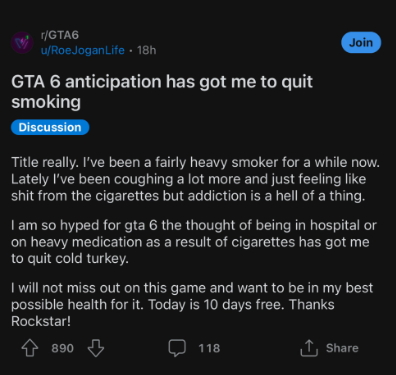The width and height of the screenshot is (396, 375).
Task: Open the post title about quitting smoking
Action: tap(162, 92)
